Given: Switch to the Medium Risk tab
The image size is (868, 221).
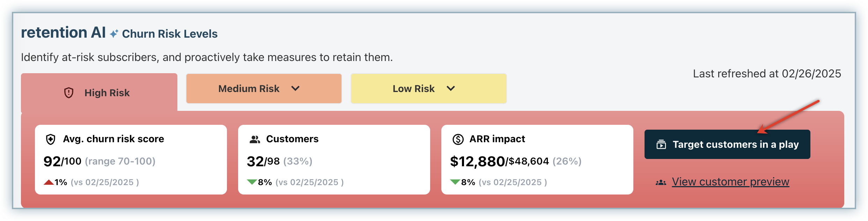Looking at the screenshot, I should 264,89.
